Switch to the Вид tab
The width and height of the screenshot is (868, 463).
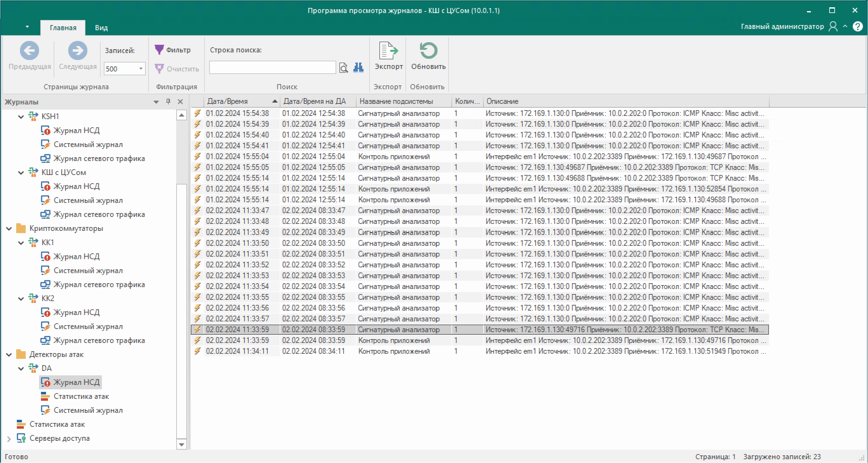coord(101,28)
